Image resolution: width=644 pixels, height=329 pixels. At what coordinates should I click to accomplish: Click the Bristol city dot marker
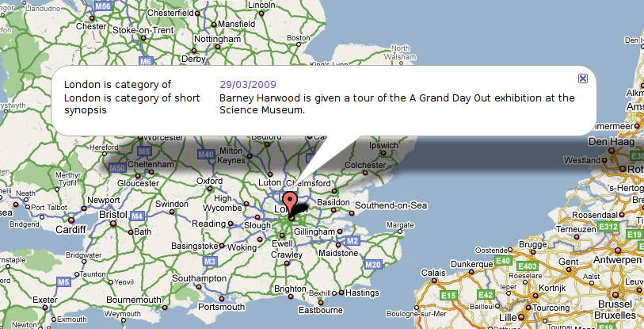tap(113, 224)
